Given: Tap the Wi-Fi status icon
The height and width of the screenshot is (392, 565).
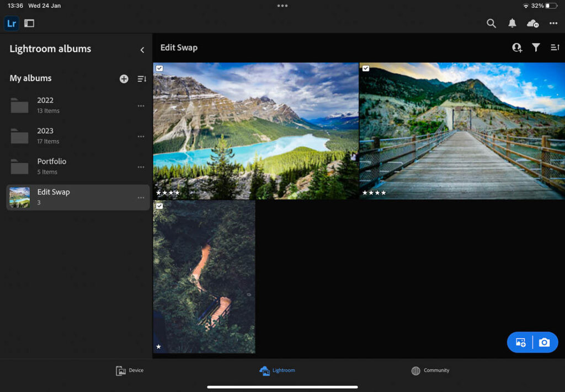Looking at the screenshot, I should pos(526,6).
